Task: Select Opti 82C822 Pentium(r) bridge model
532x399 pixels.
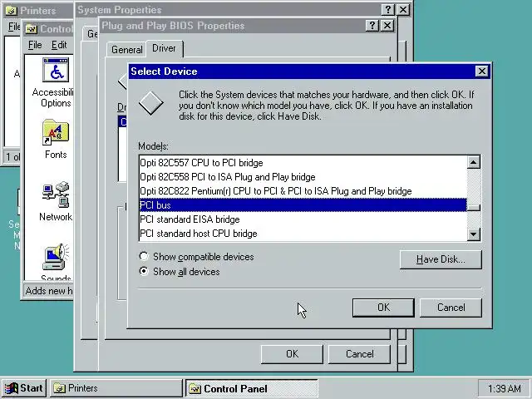Action: [x=303, y=191]
